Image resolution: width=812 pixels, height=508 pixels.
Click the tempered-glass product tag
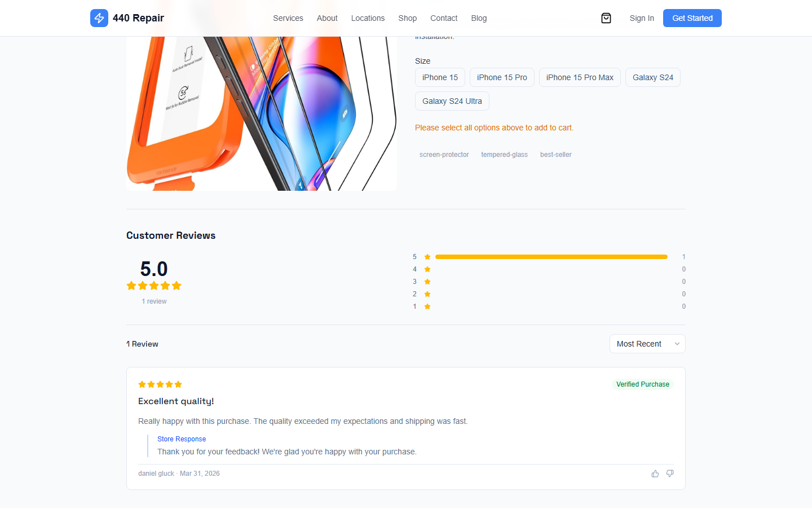coord(504,154)
